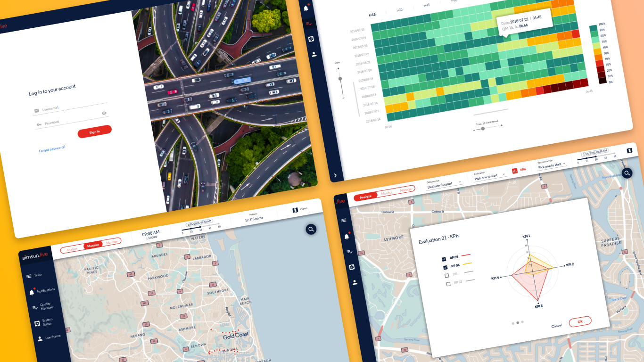
Task: Open Tasks list icon in Monitor window sidebar
Action: 29,276
